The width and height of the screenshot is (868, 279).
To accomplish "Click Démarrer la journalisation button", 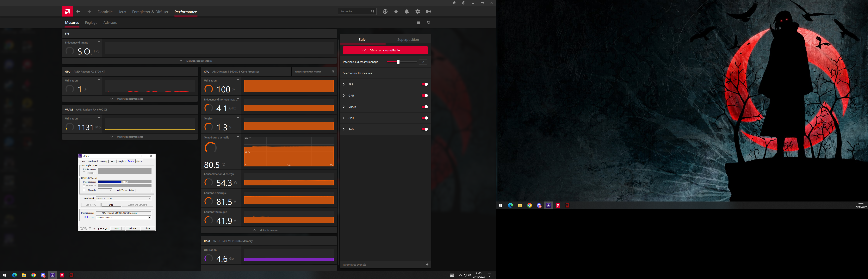I will 385,50.
